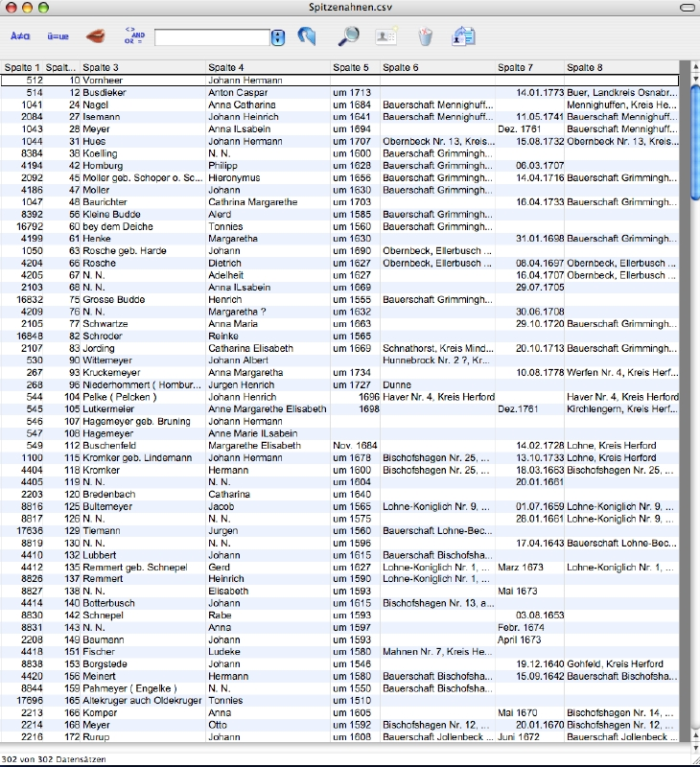Image resolution: width=700 pixels, height=767 pixels.
Task: Open the search field dropdown arrows
Action: click(x=278, y=37)
